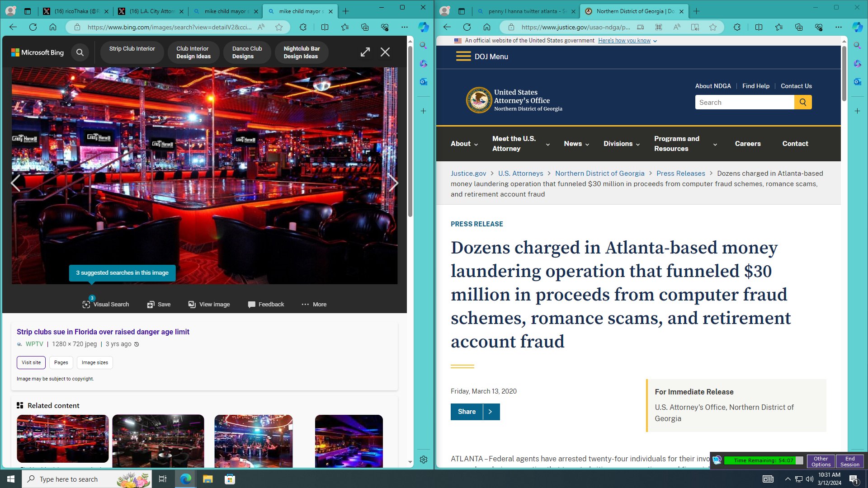The height and width of the screenshot is (488, 868).
Task: Expand the Divisions navigation dropdown
Action: [x=622, y=144]
